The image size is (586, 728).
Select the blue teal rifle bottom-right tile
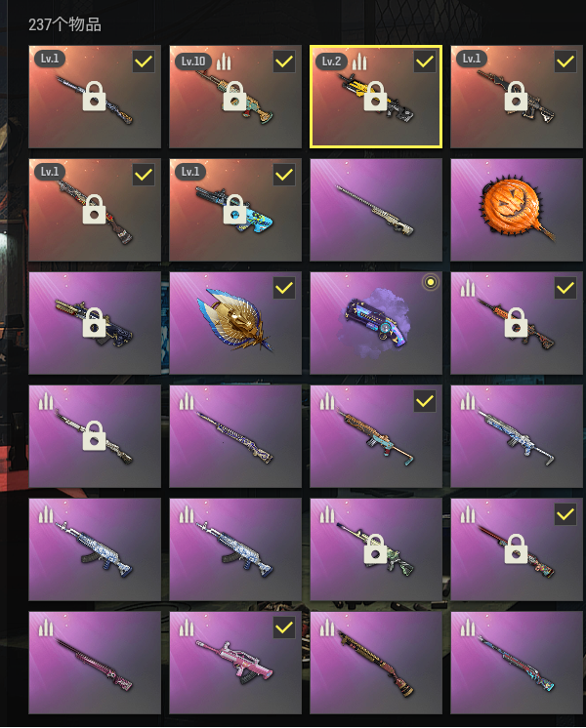pyautogui.click(x=517, y=663)
